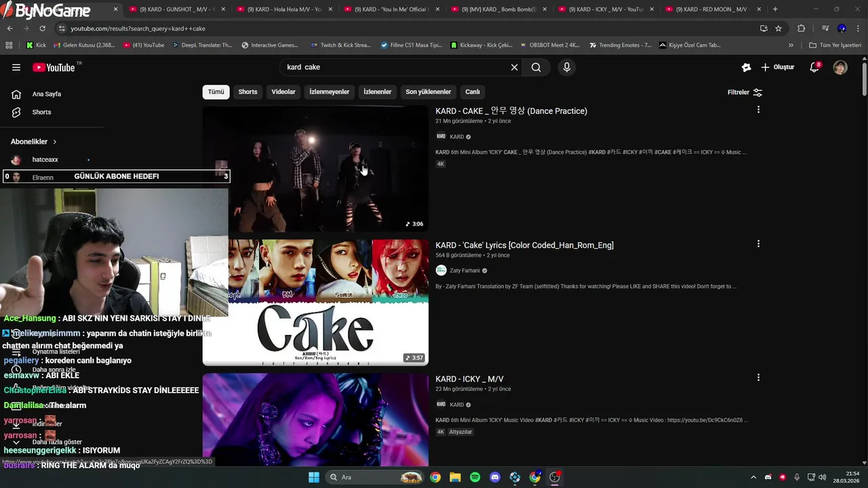Image resolution: width=868 pixels, height=488 pixels.
Task: Select the Shorts filter chip
Action: [x=248, y=92]
